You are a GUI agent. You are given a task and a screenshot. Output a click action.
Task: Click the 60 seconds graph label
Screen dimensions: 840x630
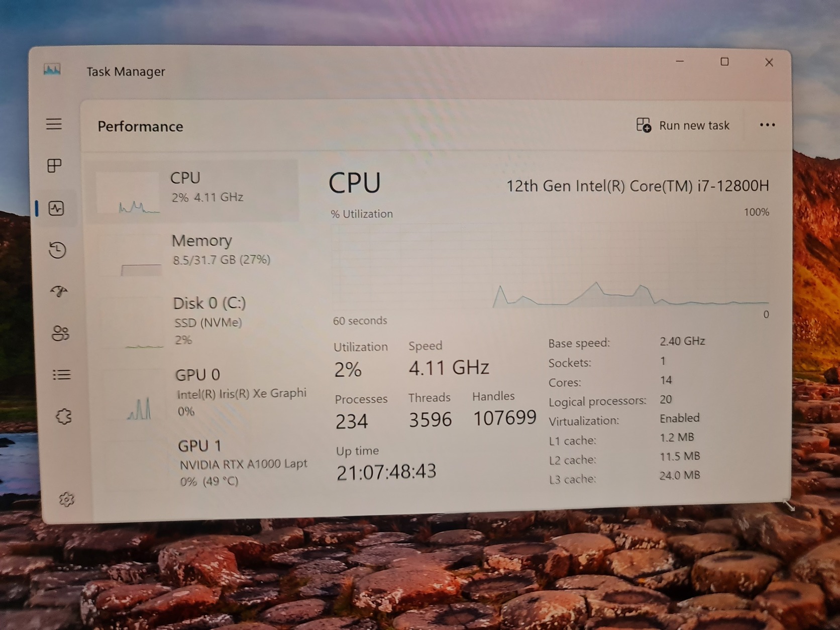pyautogui.click(x=360, y=321)
